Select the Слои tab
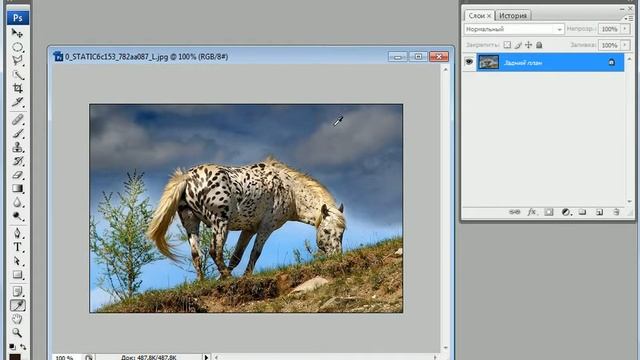This screenshot has width=640, height=360. (476, 16)
